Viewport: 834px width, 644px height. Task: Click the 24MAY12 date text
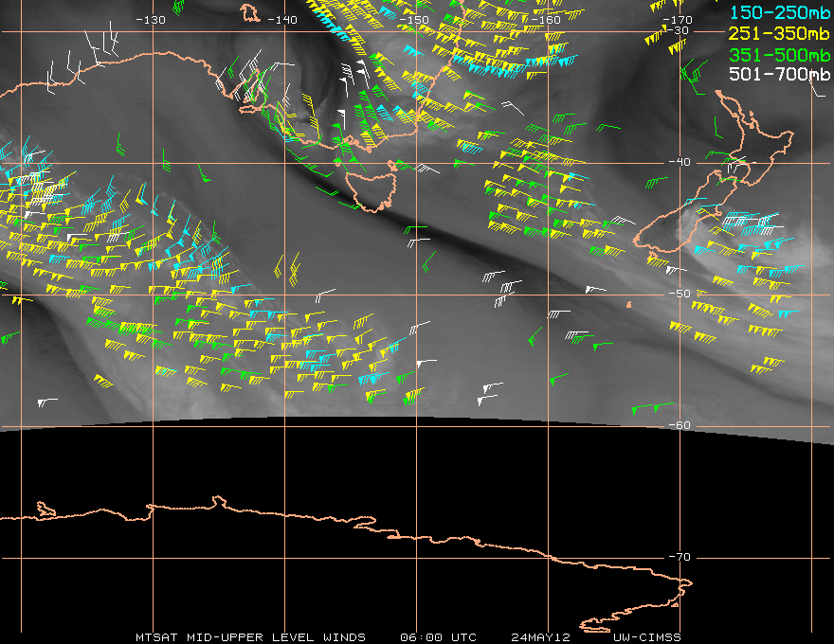coord(540,637)
